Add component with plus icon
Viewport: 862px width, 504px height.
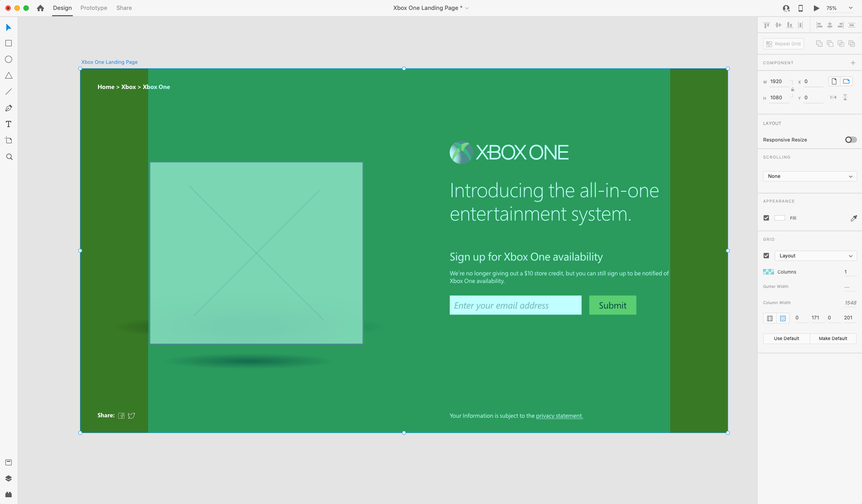coord(853,63)
